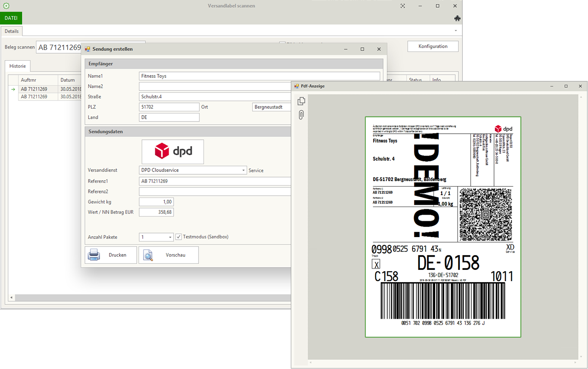588x369 pixels.
Task: Click the label preview page in Pdf-Anzeige
Action: click(x=443, y=227)
